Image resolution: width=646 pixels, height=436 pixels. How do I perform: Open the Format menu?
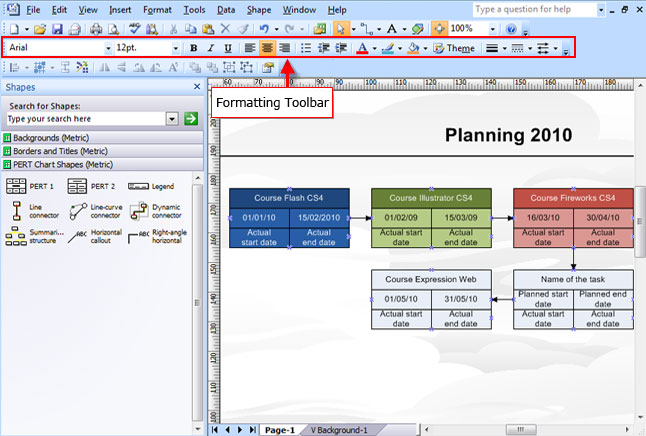click(157, 10)
